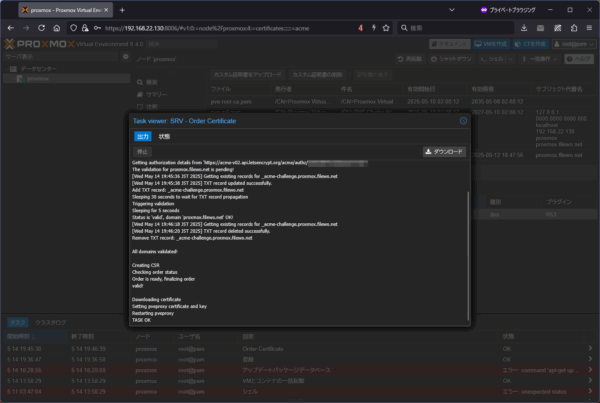
Task: Click the browser forward arrow
Action: [x=26, y=28]
